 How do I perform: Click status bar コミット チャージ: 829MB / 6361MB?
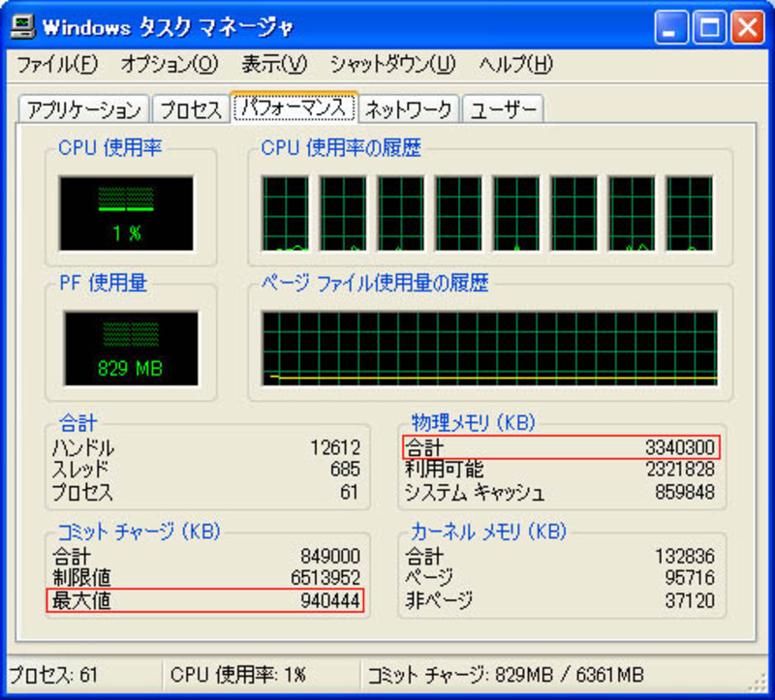click(506, 675)
